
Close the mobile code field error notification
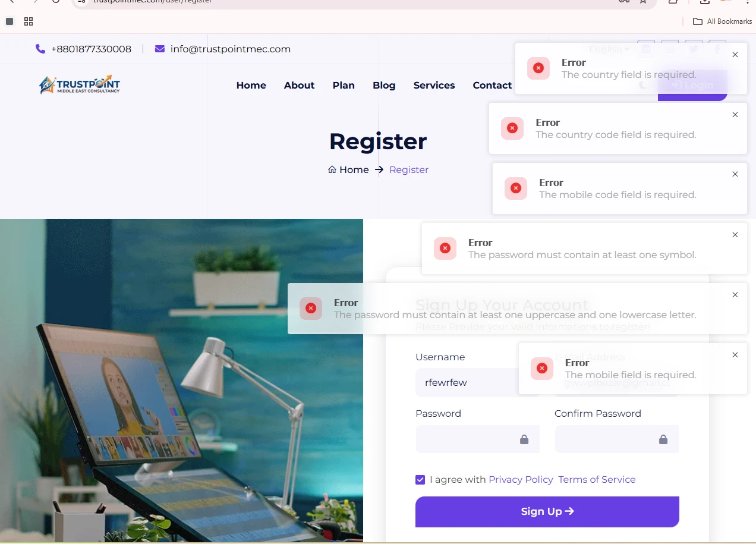pyautogui.click(x=735, y=174)
